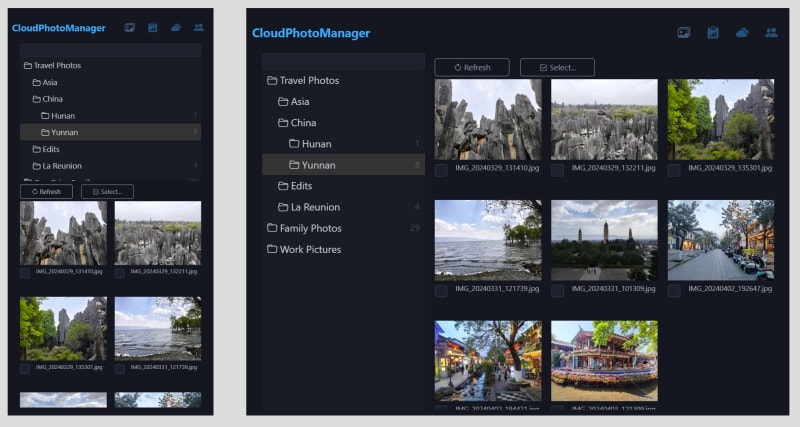Viewport: 800px width, 427px height.
Task: Click the Edits folder icon in the wide layout tree
Action: pyautogui.click(x=283, y=186)
